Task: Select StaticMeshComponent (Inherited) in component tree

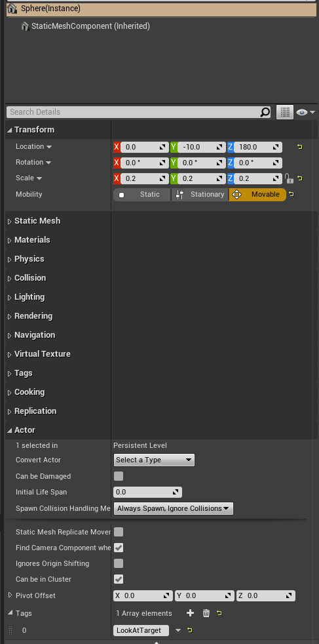Action: pyautogui.click(x=90, y=26)
